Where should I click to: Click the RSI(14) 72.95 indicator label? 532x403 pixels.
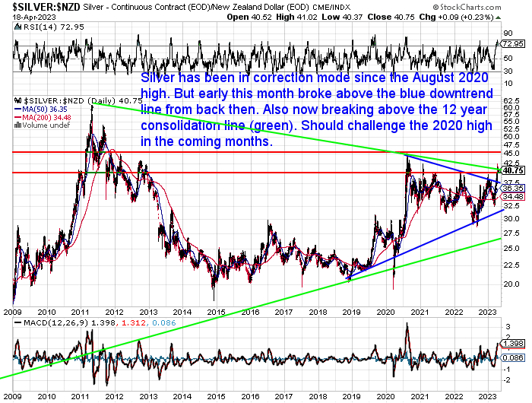point(53,27)
